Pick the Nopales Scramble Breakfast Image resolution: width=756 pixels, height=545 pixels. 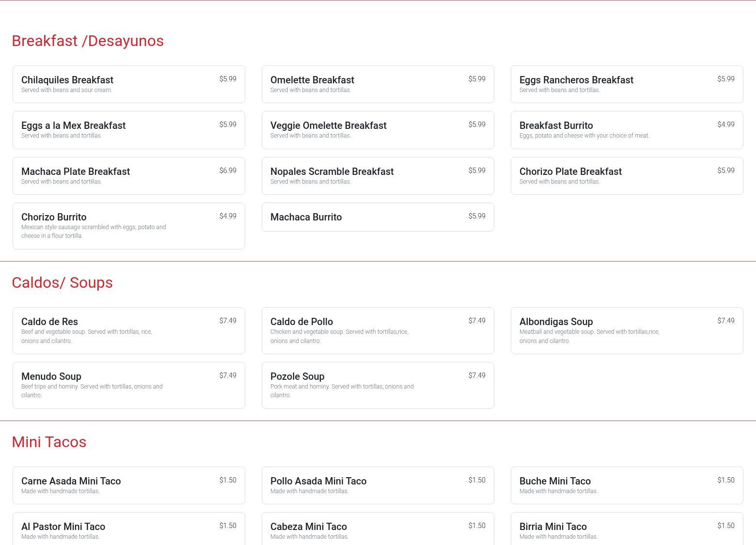coord(378,176)
